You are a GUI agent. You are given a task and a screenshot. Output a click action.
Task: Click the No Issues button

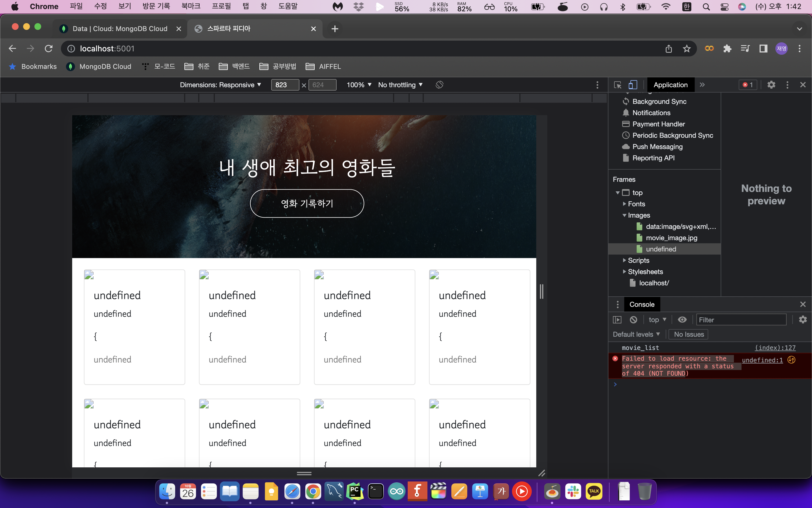click(689, 334)
